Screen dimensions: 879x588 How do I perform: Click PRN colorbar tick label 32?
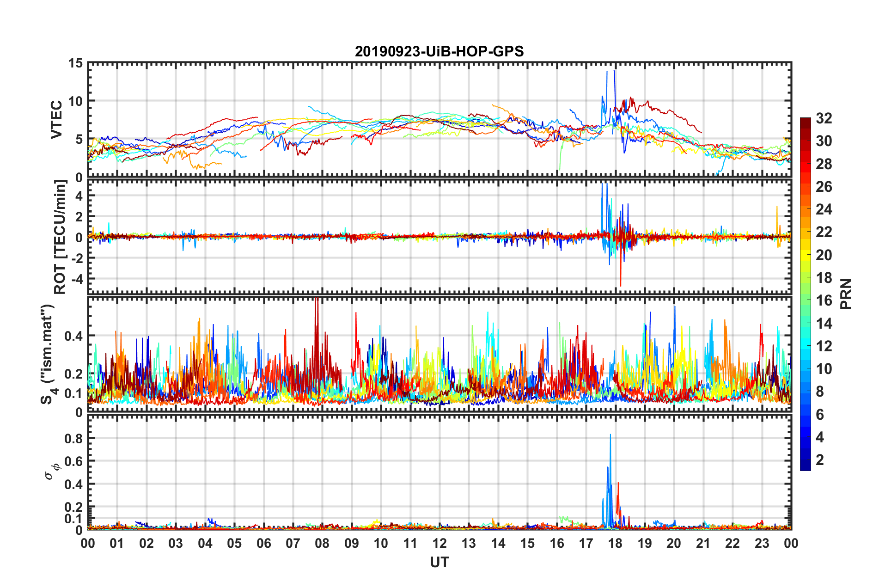pyautogui.click(x=824, y=118)
